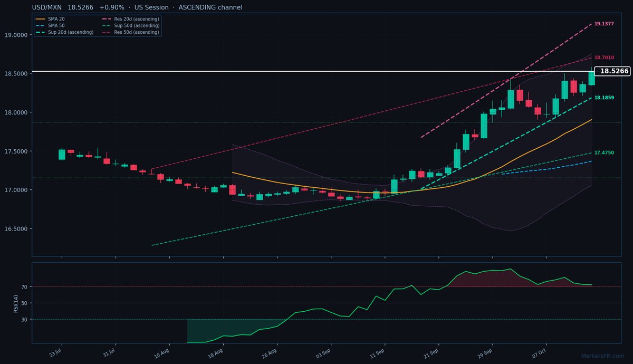Click the 17.5000 price axis label
Screen dimensions: 633x364
click(x=17, y=151)
